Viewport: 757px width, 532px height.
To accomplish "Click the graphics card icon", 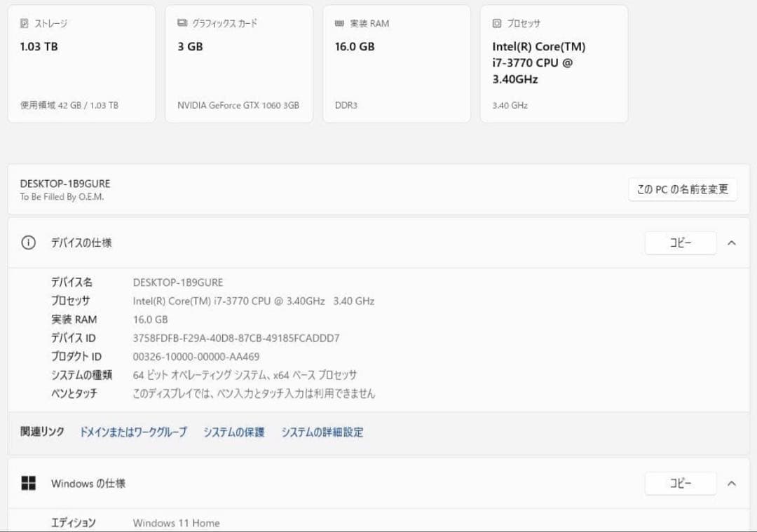I will pos(182,22).
